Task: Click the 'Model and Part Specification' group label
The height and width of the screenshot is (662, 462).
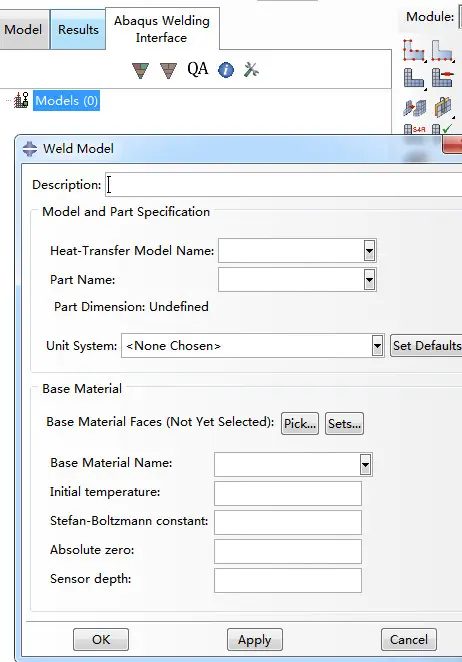Action: click(x=126, y=212)
